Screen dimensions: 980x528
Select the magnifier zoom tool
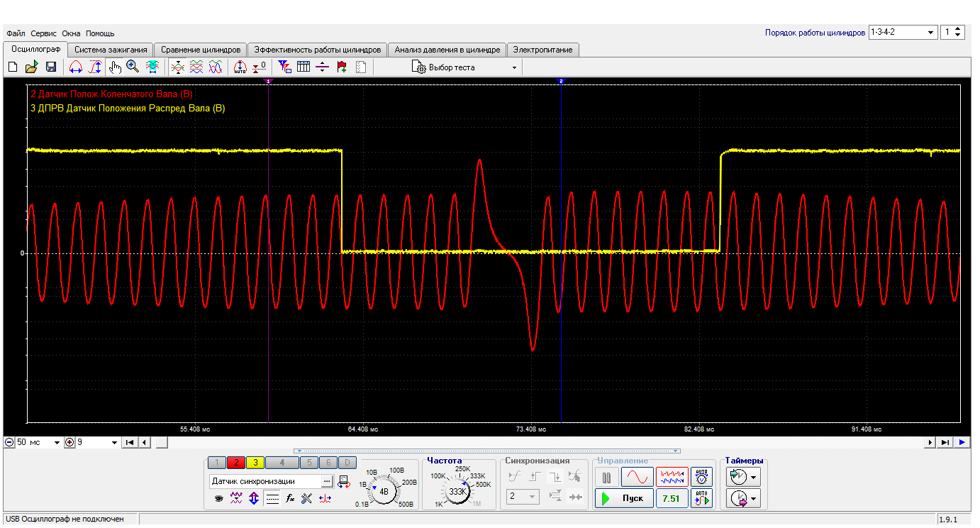coord(133,67)
